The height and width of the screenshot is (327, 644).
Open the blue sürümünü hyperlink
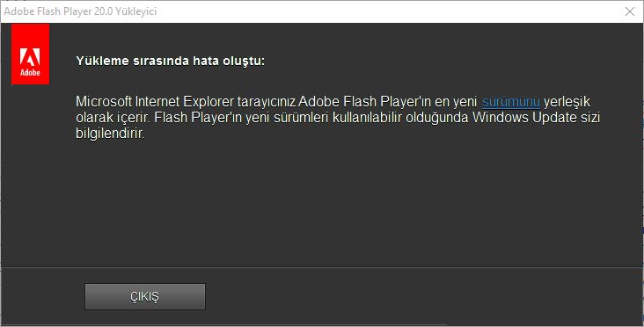point(511,101)
